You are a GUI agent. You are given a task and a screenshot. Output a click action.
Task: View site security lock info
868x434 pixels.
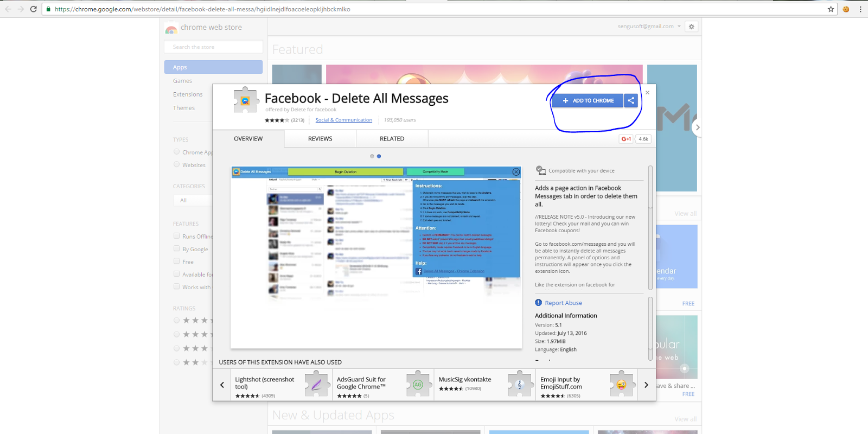coord(48,9)
